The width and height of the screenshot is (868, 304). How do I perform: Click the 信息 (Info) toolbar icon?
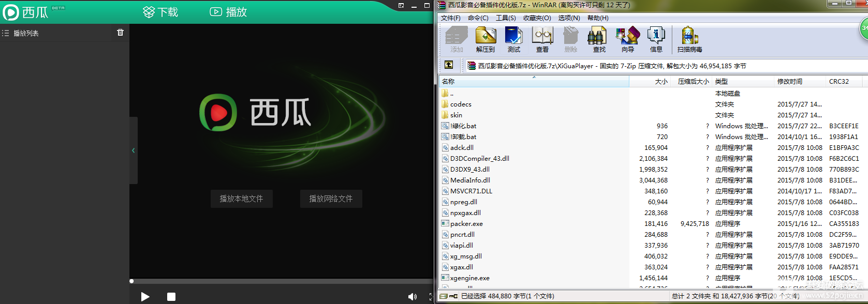pos(656,40)
